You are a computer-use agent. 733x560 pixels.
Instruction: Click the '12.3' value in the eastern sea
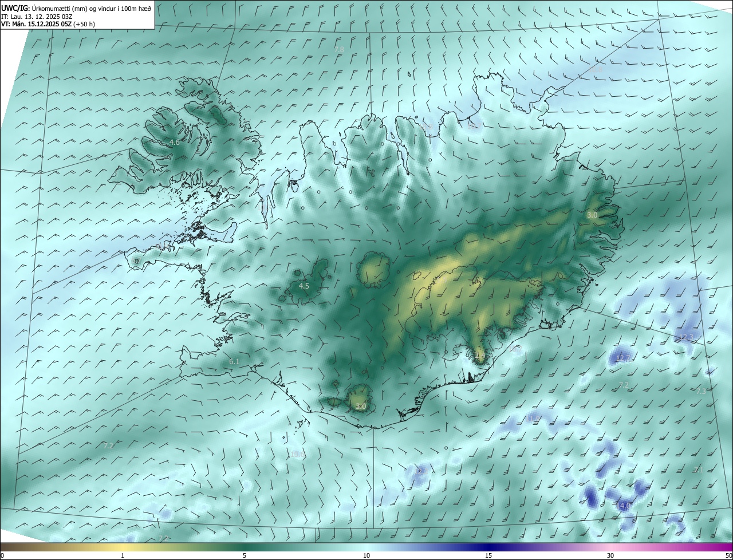[x=686, y=337]
